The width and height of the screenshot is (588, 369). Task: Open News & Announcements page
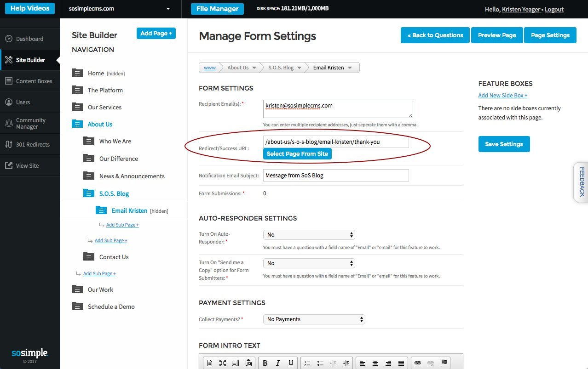coord(132,176)
